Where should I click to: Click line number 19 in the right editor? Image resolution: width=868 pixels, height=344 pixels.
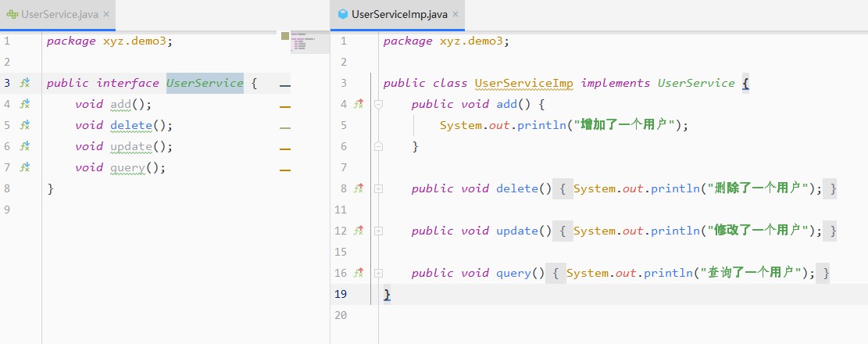(341, 294)
